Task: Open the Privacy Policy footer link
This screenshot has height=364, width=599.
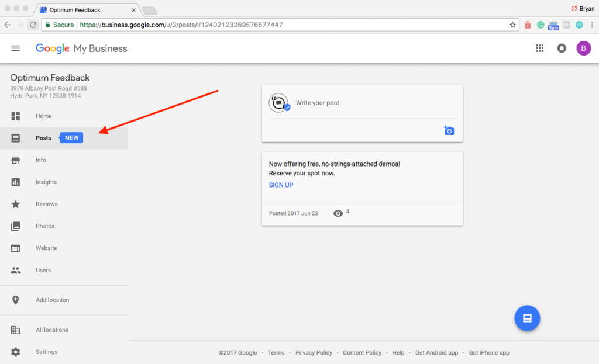Action: tap(314, 353)
